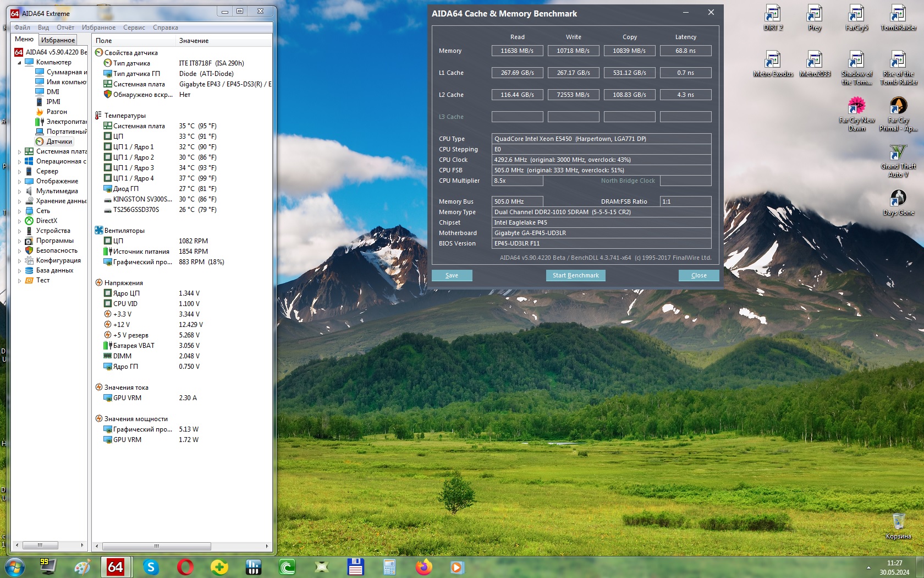The height and width of the screenshot is (578, 924).
Task: Open the Справка menu
Action: click(166, 28)
